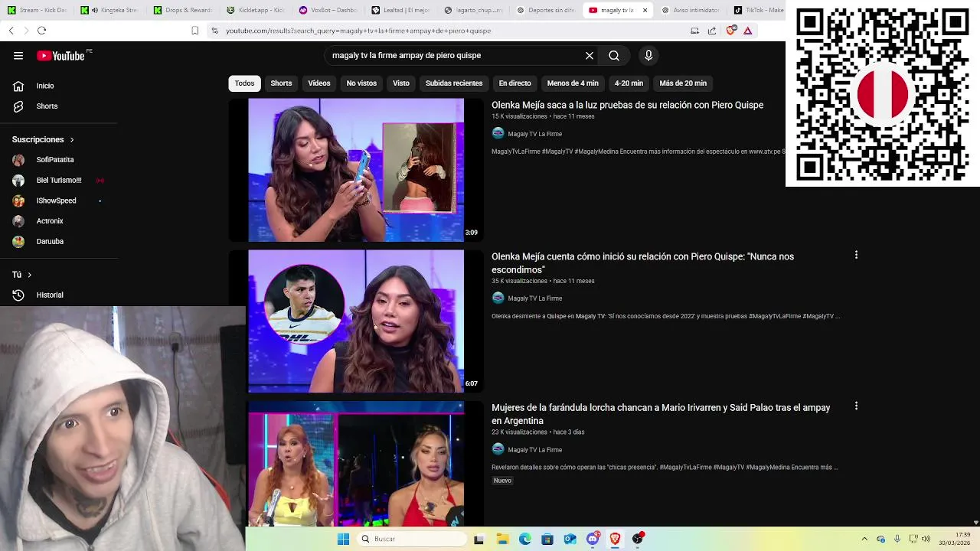
Task: Click the browser address bar URL
Action: click(x=358, y=31)
